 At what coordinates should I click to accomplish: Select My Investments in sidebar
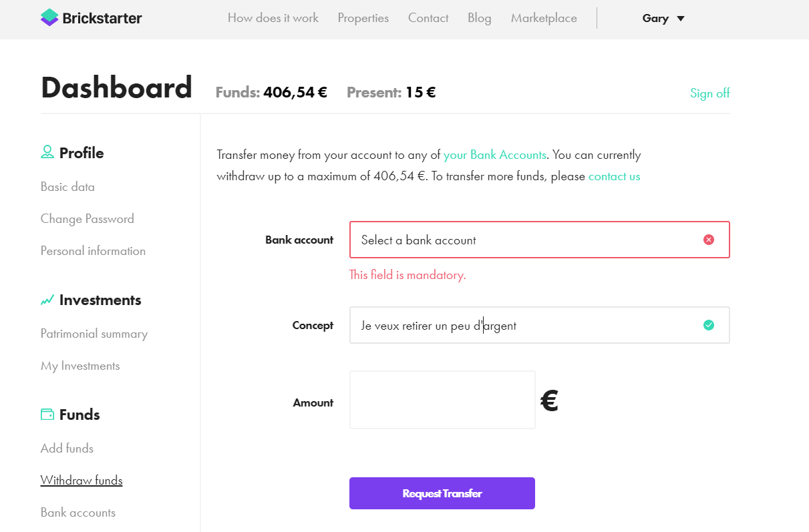(x=80, y=366)
